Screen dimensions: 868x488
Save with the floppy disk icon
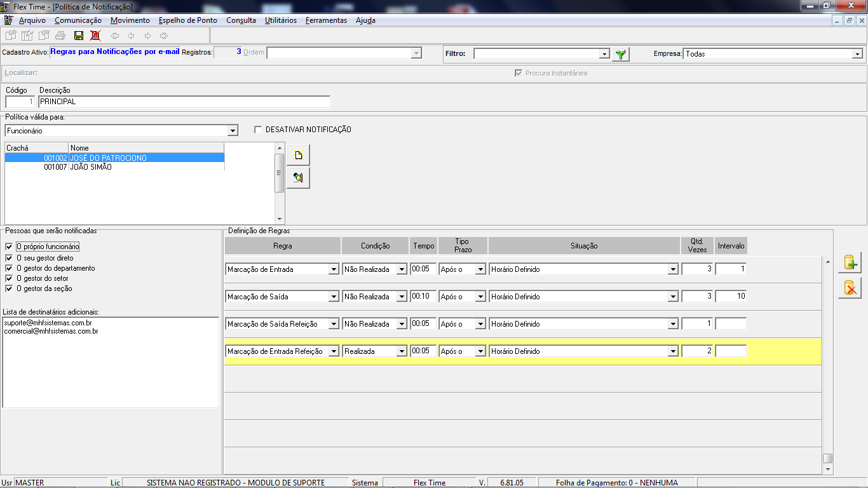[x=79, y=36]
